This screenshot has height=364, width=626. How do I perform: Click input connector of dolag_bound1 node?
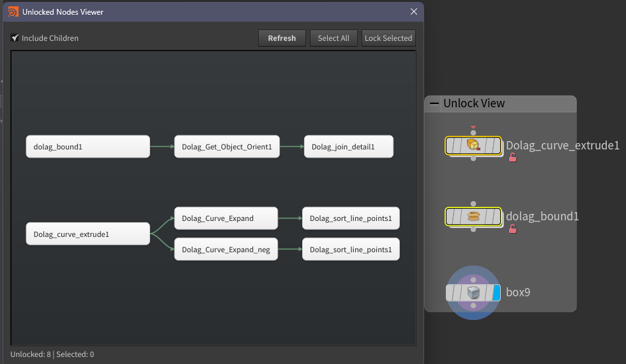pos(473,204)
